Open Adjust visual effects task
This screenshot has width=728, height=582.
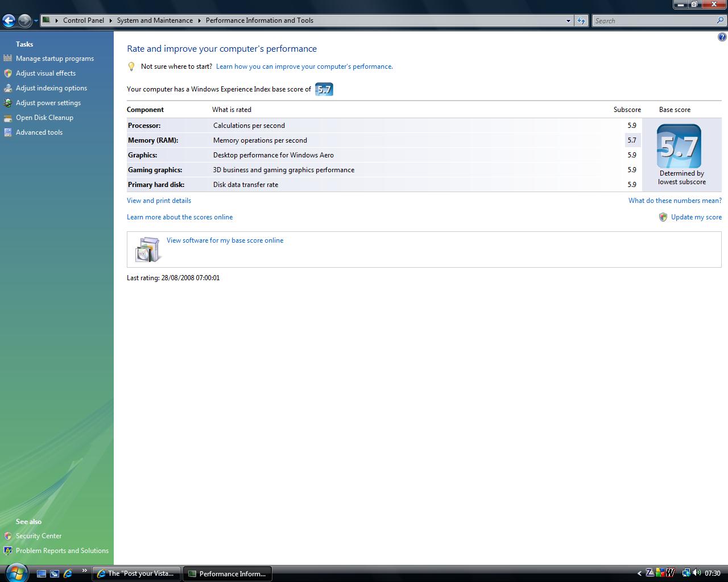click(45, 73)
